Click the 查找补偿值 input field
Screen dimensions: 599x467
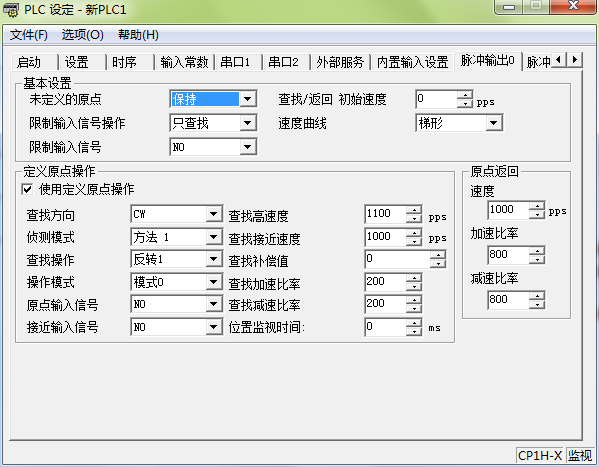pos(398,259)
